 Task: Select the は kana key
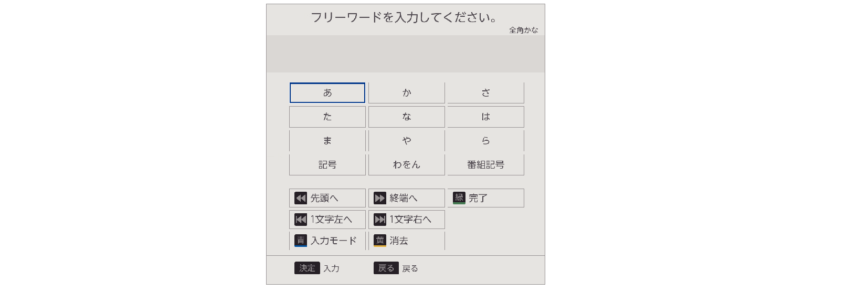tap(485, 117)
